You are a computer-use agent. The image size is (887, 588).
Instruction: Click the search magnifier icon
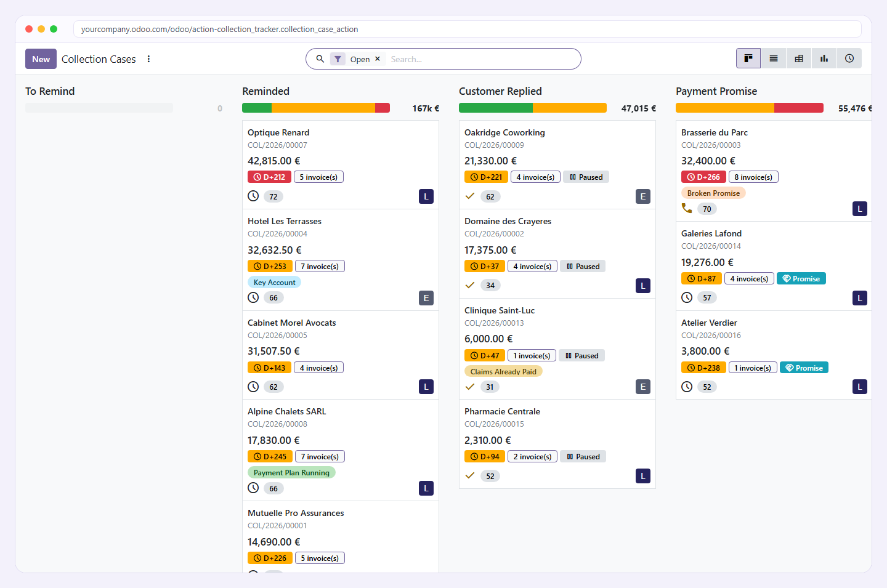click(x=320, y=59)
